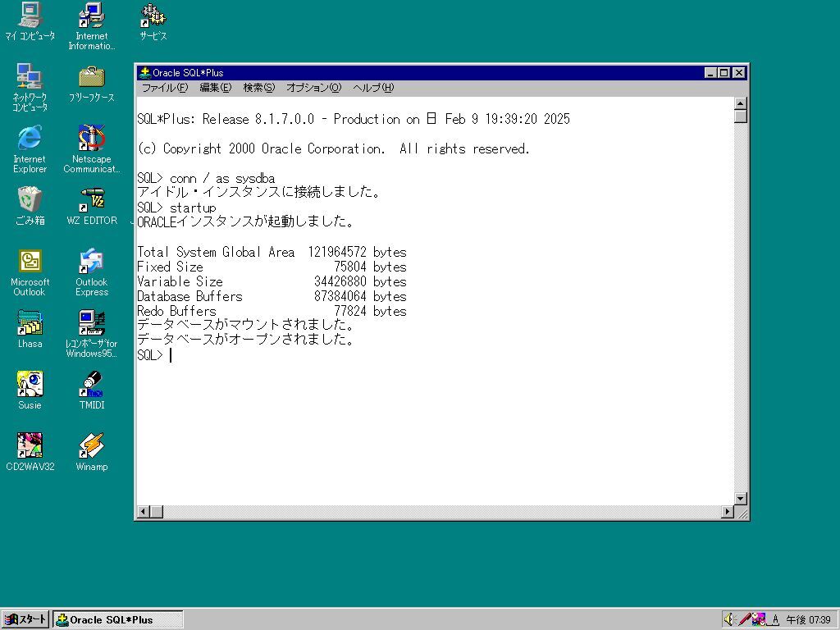Click the 'Redo Buffers' line
Image resolution: width=840 pixels, height=630 pixels.
(272, 311)
